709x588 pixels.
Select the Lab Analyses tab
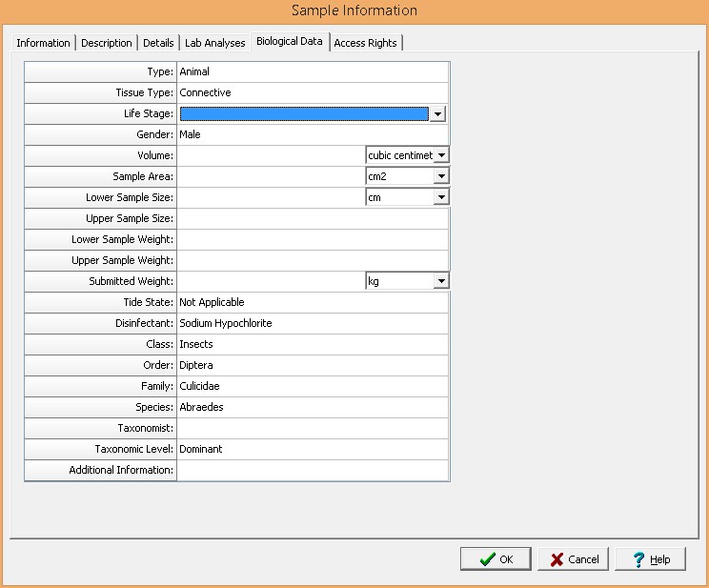click(x=215, y=43)
